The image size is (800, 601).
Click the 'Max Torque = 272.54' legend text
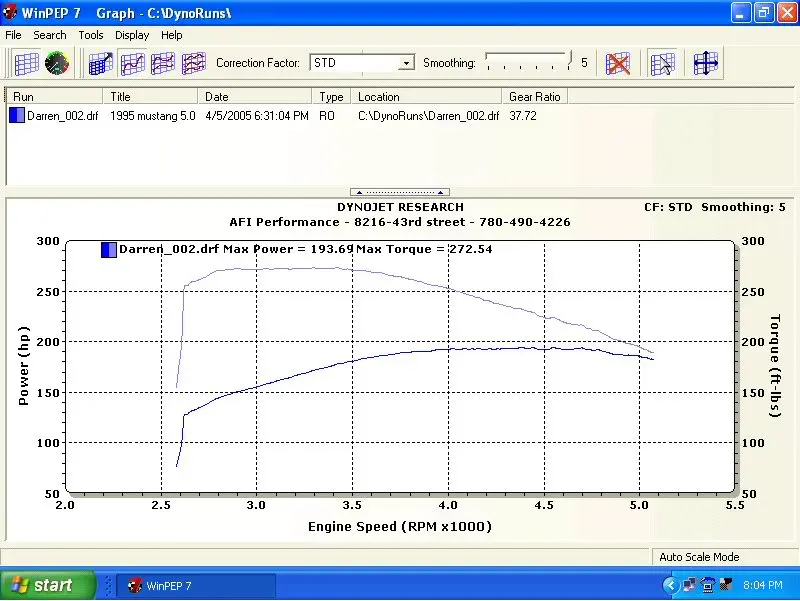[x=424, y=249]
